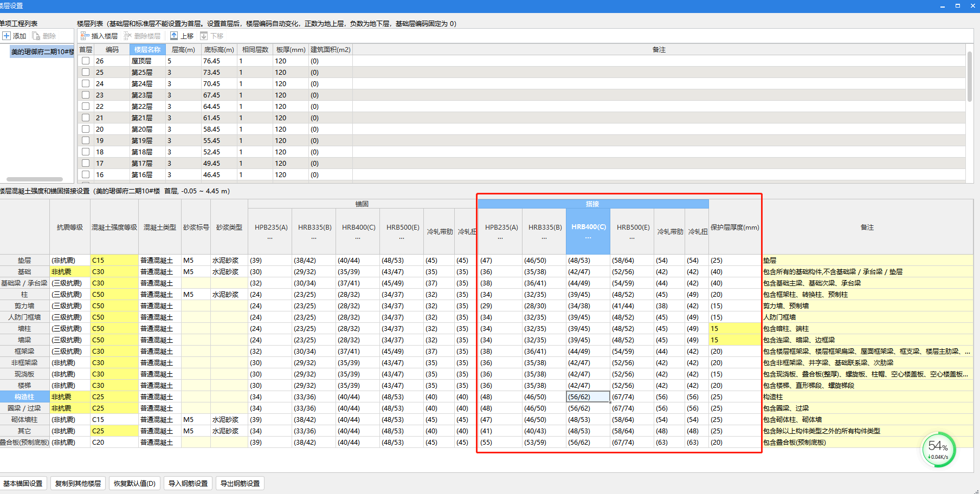Click the 下移 move-down icon
Image resolution: width=980 pixels, height=494 pixels.
204,36
